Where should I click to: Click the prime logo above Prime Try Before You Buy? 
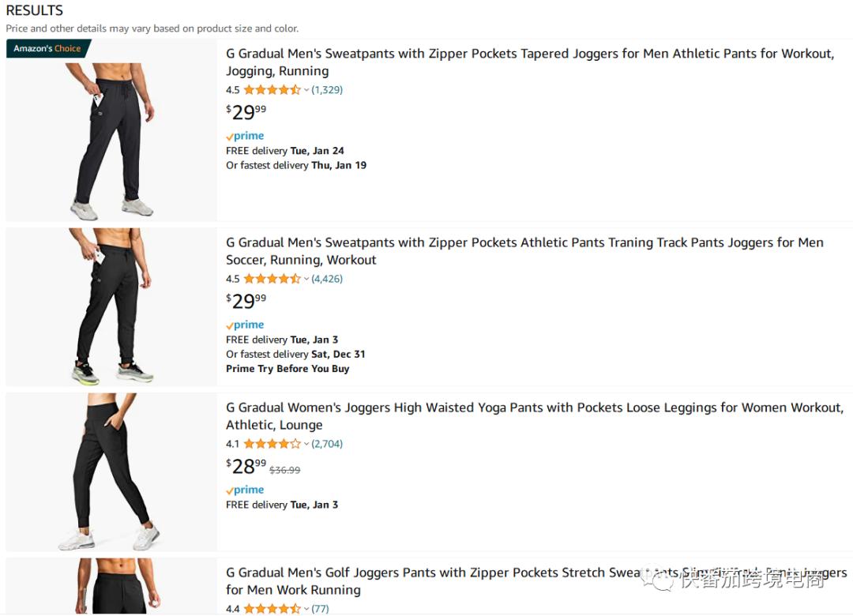tap(245, 325)
